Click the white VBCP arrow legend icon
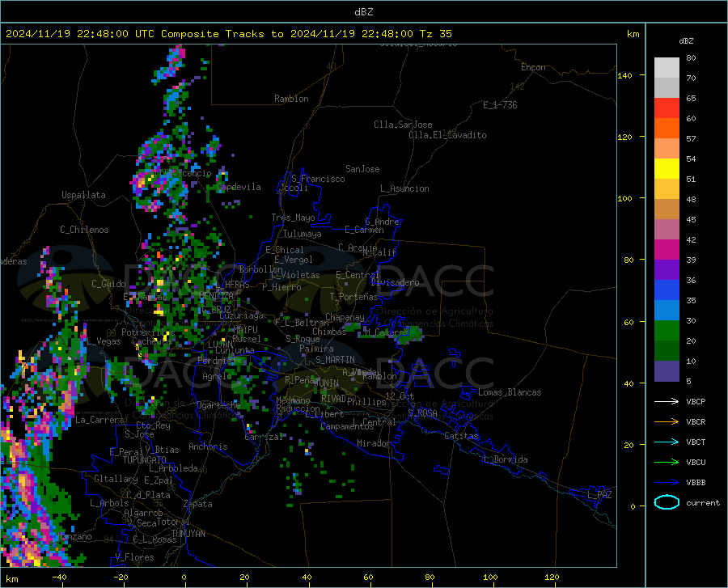Viewport: 728px width, 588px height. point(667,401)
